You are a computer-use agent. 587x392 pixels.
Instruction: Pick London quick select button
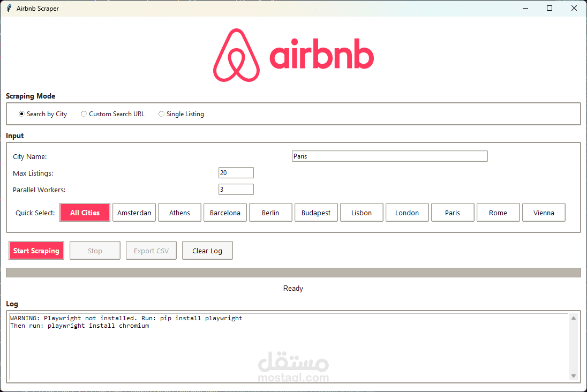(407, 213)
